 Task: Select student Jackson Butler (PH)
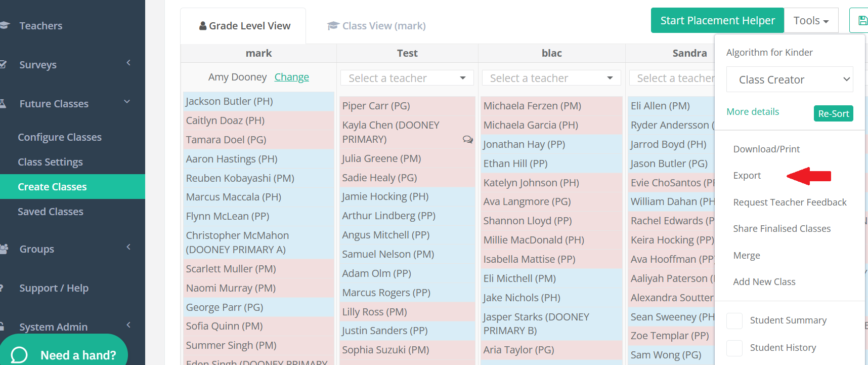[258, 101]
